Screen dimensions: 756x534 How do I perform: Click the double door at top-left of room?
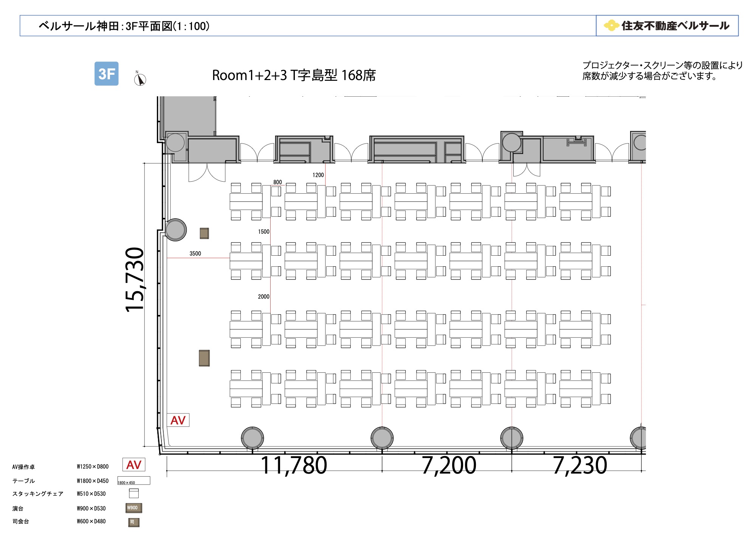coord(207,173)
